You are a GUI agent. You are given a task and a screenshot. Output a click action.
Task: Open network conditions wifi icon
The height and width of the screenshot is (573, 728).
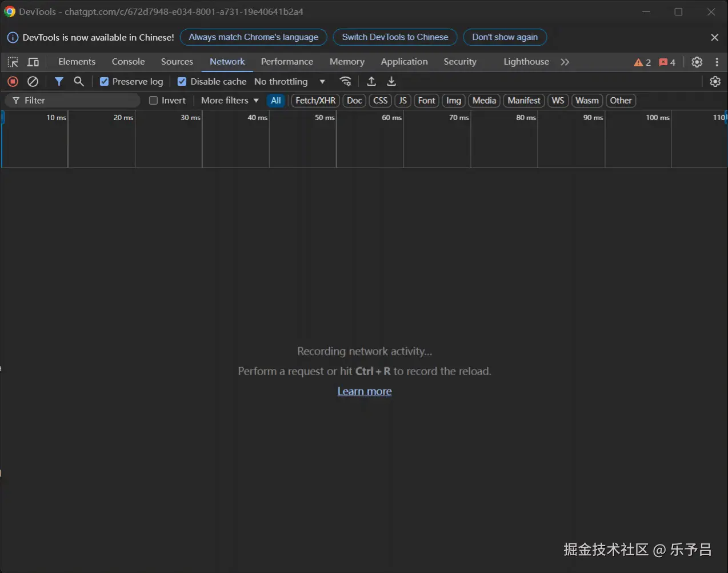pyautogui.click(x=345, y=81)
